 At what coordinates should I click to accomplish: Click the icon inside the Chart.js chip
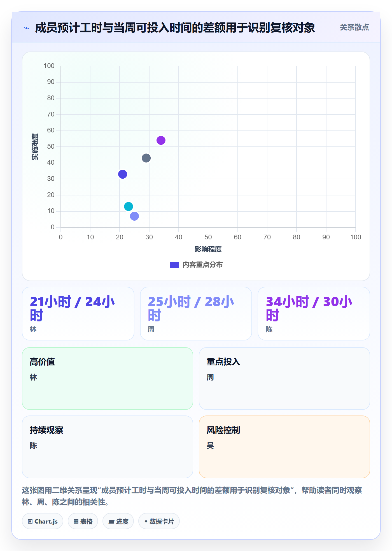30,522
